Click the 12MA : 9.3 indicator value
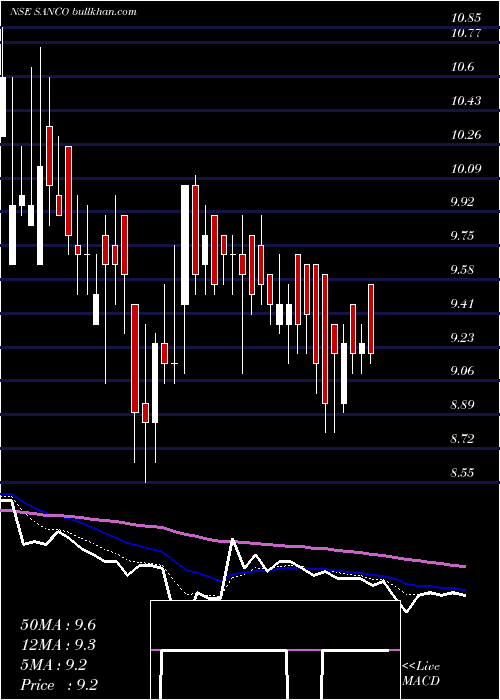The height and width of the screenshot is (700, 500). click(x=58, y=645)
